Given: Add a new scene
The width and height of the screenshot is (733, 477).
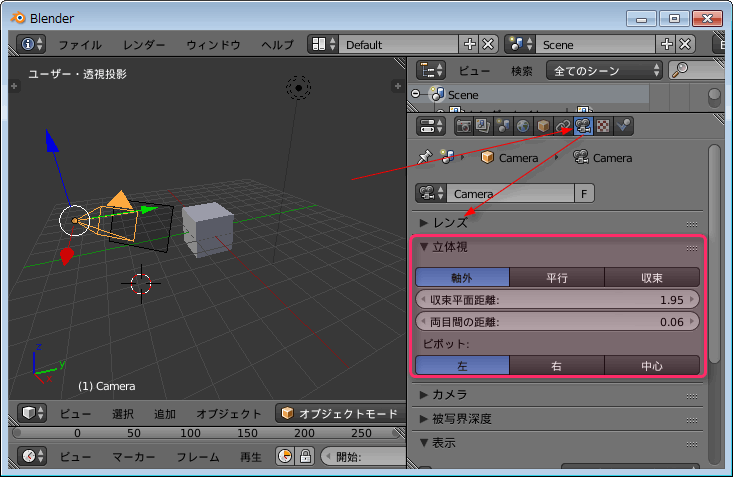Looking at the screenshot, I should coord(666,44).
